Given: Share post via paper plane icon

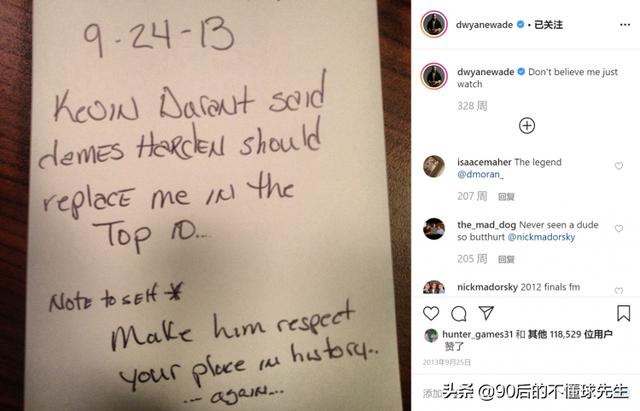Looking at the screenshot, I should pos(486,313).
